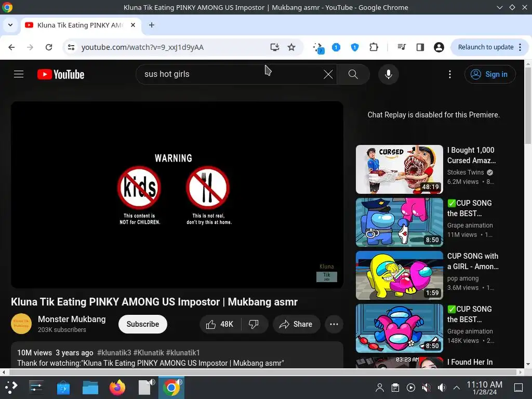The image size is (532, 399).
Task: Open the Extensions puzzle menu
Action: pos(374,47)
